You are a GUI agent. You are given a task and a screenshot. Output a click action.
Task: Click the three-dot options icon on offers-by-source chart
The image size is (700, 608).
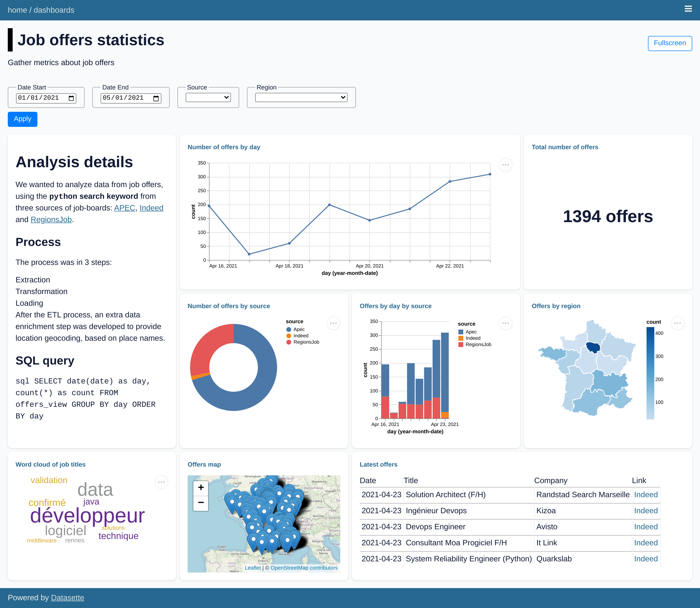point(333,323)
